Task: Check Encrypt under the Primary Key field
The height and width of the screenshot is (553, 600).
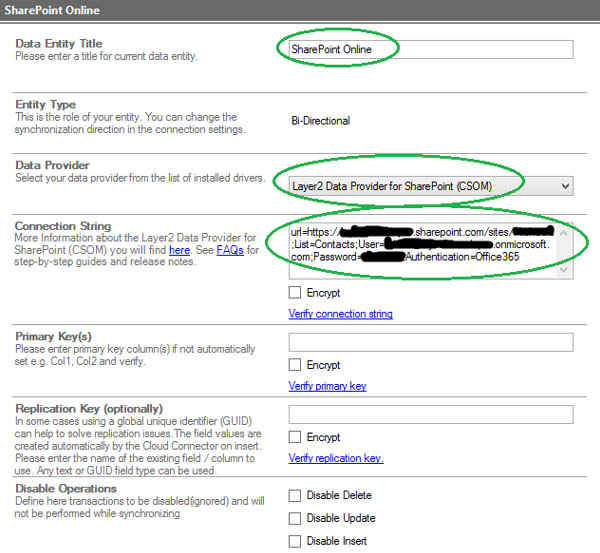Action: tap(295, 365)
